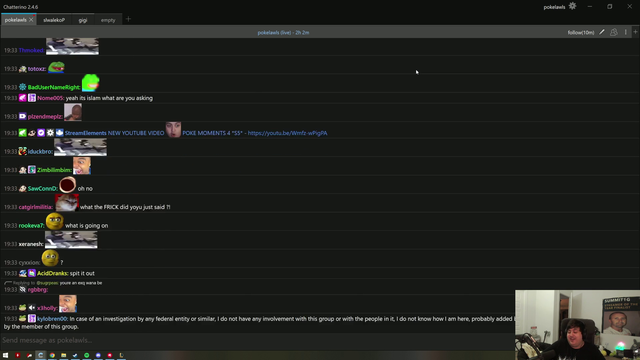Click the plane emote in Thmoked's message
Image resolution: width=640 pixels, height=360 pixels.
pos(72,46)
